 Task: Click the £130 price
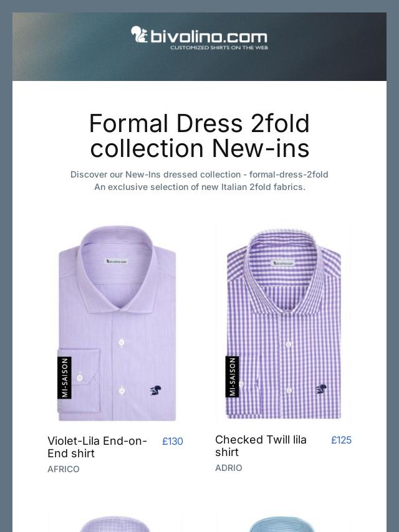(x=173, y=442)
